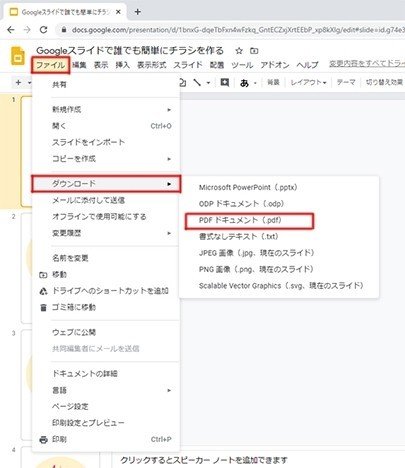Expand the ダウンロード submenu

(106, 184)
